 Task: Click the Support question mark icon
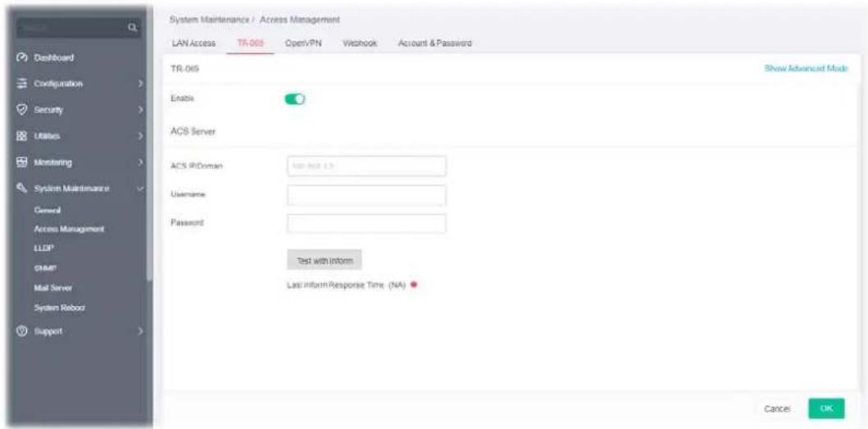pos(21,331)
